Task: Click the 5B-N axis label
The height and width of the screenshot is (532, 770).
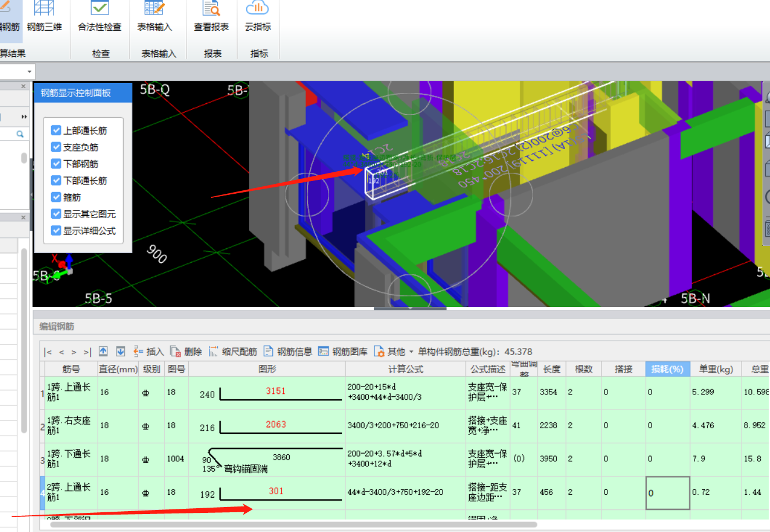Action: coord(695,298)
